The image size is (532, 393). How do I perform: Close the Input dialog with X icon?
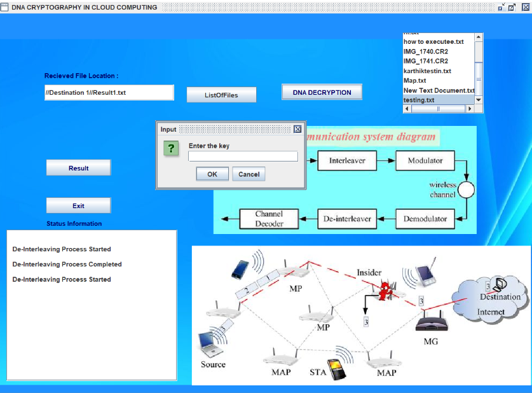(297, 129)
